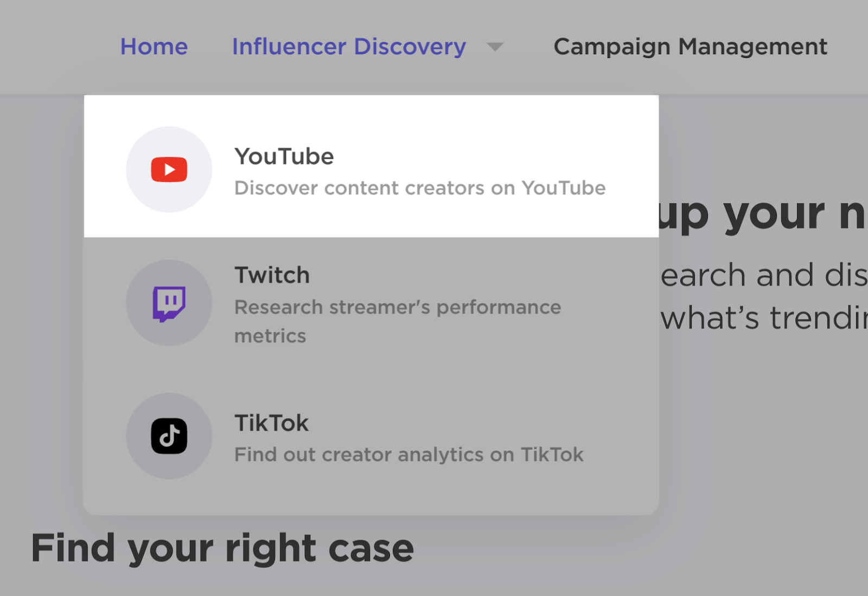Expand the chevron next to Influencer Discovery
868x596 pixels.
(x=495, y=47)
